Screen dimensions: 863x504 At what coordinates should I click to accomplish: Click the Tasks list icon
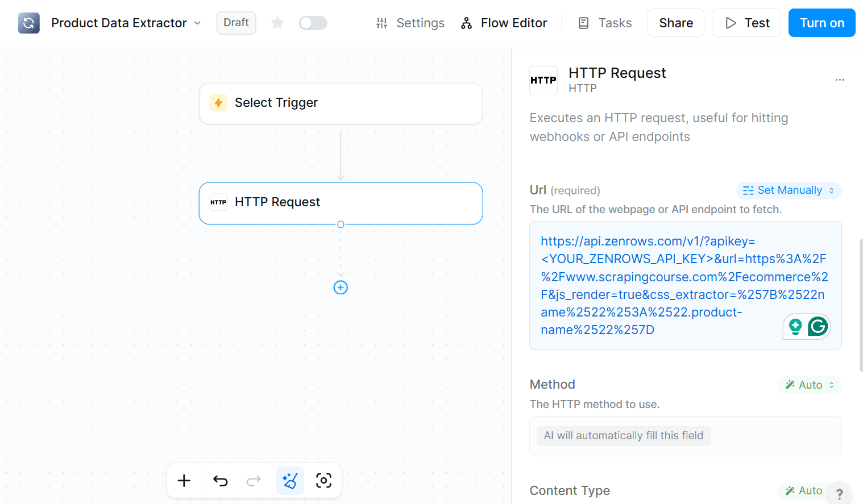tap(583, 23)
